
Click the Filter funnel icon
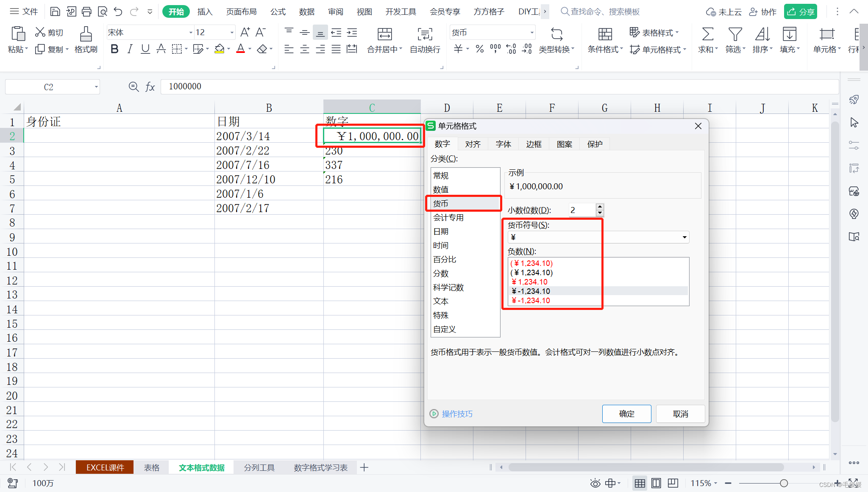coord(735,35)
